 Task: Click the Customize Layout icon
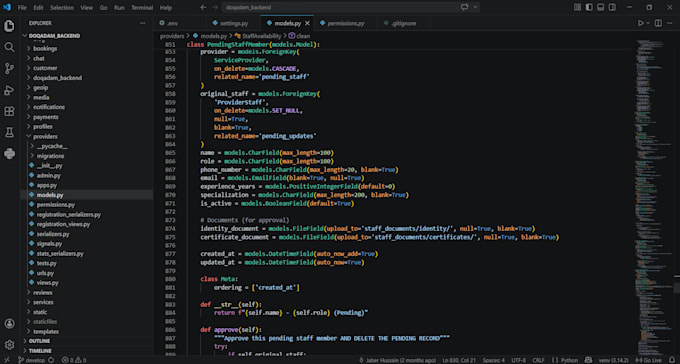(x=577, y=7)
